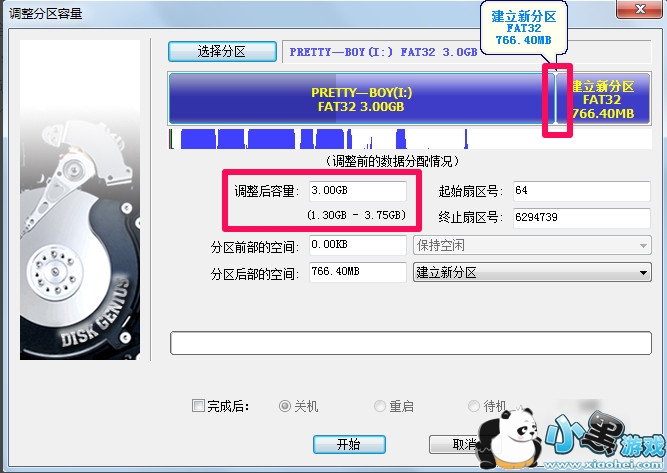Select the 建立新分区 766.40MB partition block

(604, 99)
